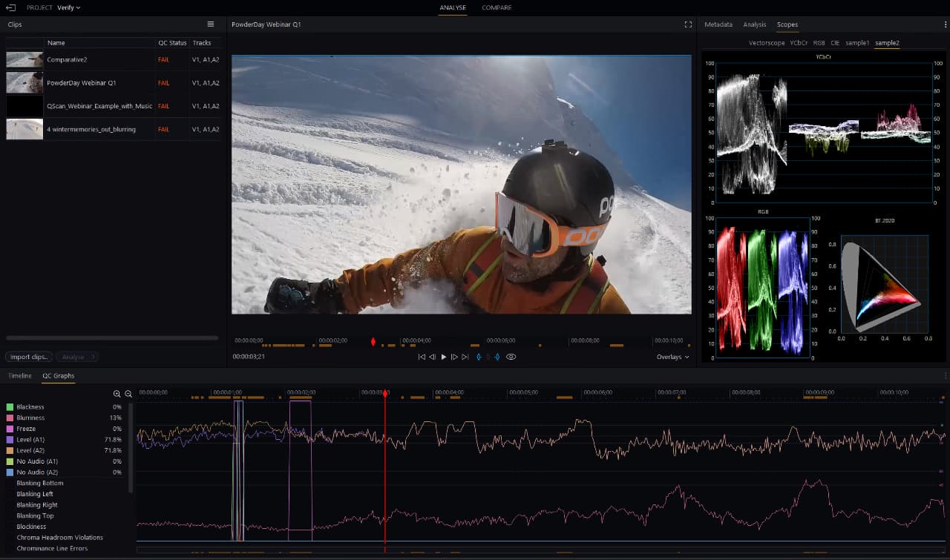Screen dimensions: 950x560
Task: Click the zoom-out magnifier in QC Graphs
Action: coord(128,393)
